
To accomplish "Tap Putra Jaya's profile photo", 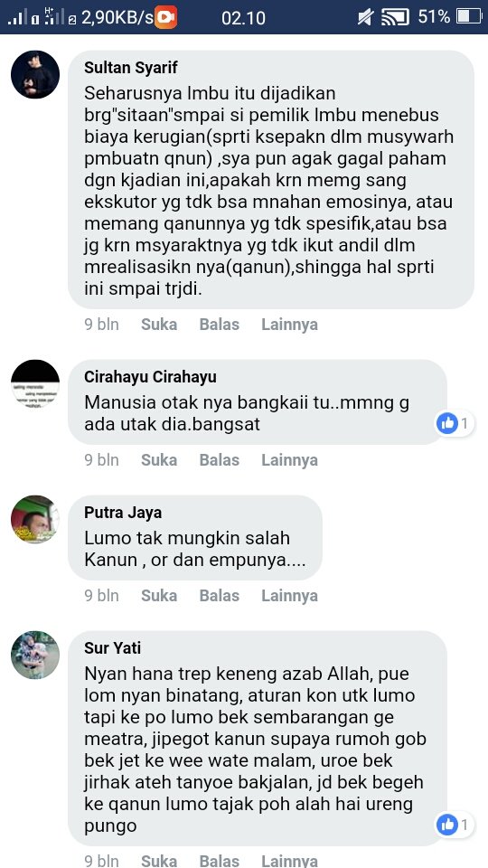I will click(35, 519).
